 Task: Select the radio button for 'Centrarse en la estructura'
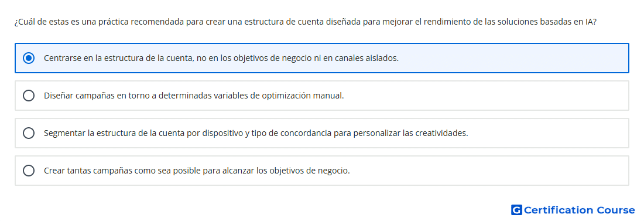(29, 58)
